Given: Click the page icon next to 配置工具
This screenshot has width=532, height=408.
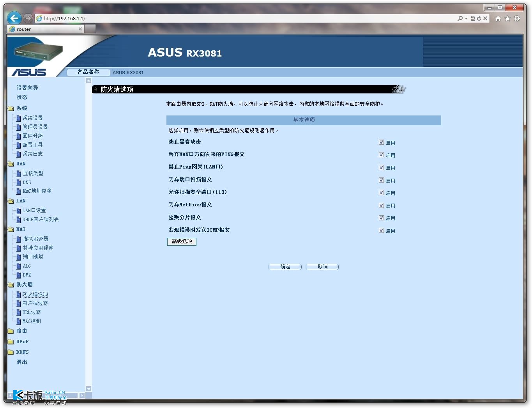Looking at the screenshot, I should pos(18,145).
